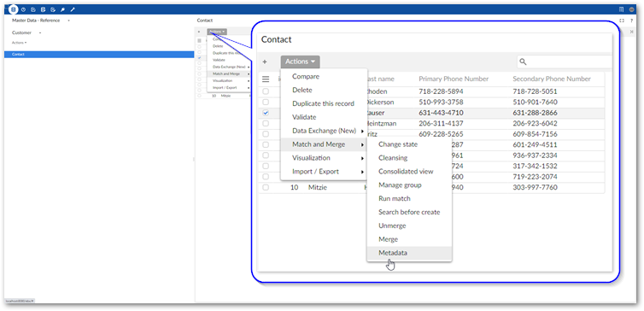The image size is (644, 311).
Task: Click the wrench administration icon
Action: tap(73, 9)
